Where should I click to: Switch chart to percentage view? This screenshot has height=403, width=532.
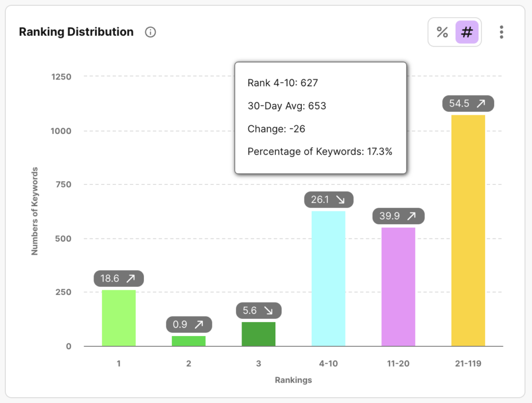click(x=442, y=32)
